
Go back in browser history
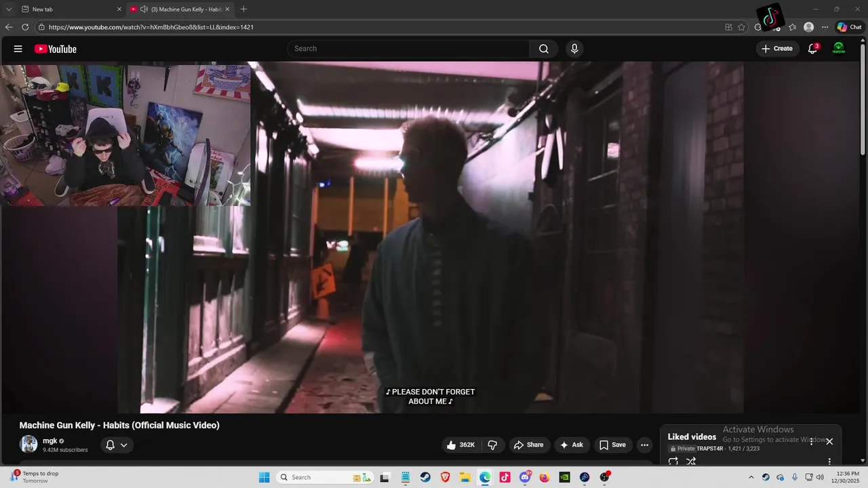pos(9,27)
